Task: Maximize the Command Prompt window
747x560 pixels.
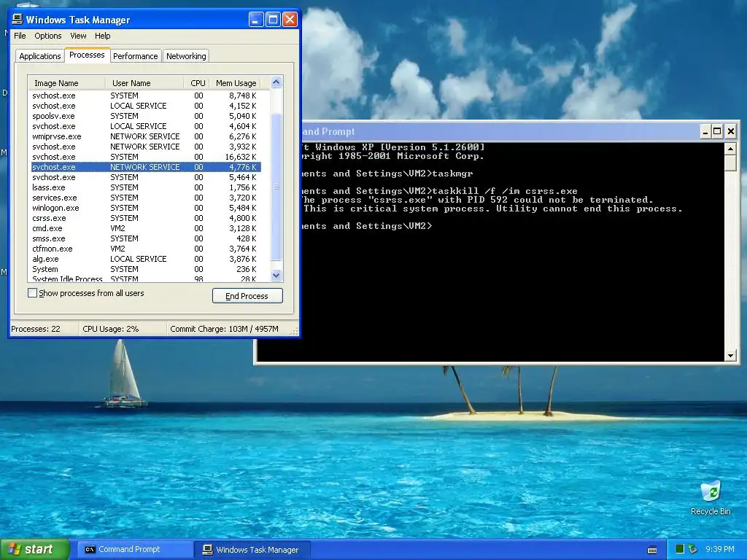Action: [x=718, y=131]
